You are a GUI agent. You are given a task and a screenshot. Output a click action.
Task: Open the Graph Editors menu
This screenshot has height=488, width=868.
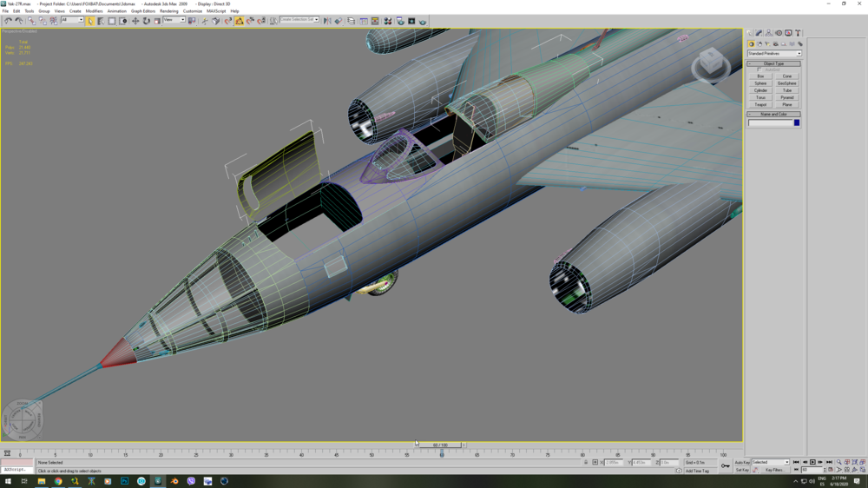(143, 11)
